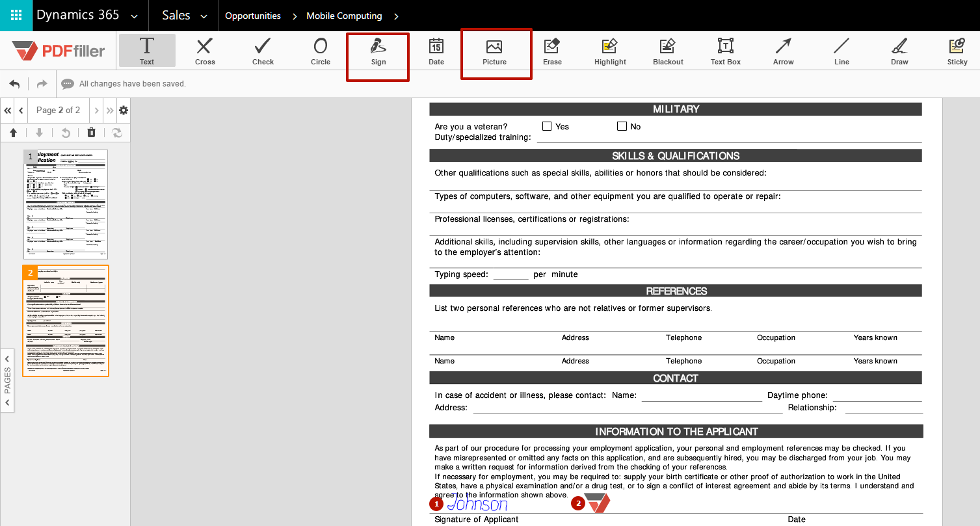The image size is (980, 526).
Task: Open the page 2 thumbnail
Action: [66, 321]
